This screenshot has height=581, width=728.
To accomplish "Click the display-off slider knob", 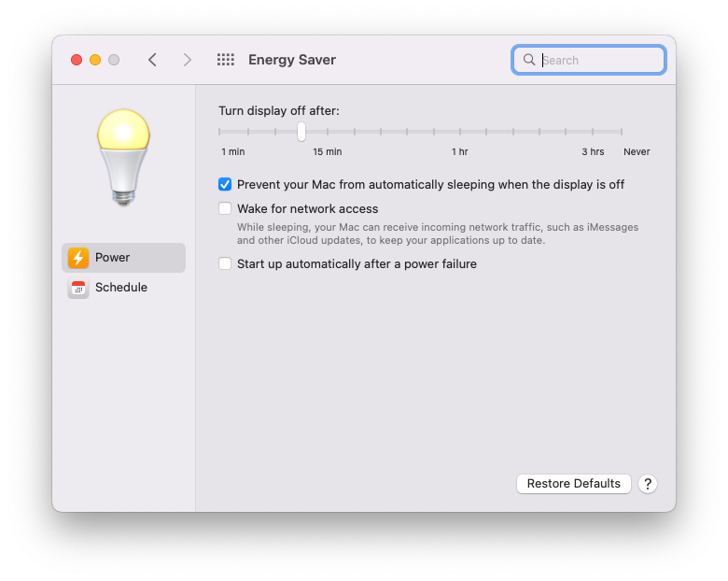I will pos(301,132).
